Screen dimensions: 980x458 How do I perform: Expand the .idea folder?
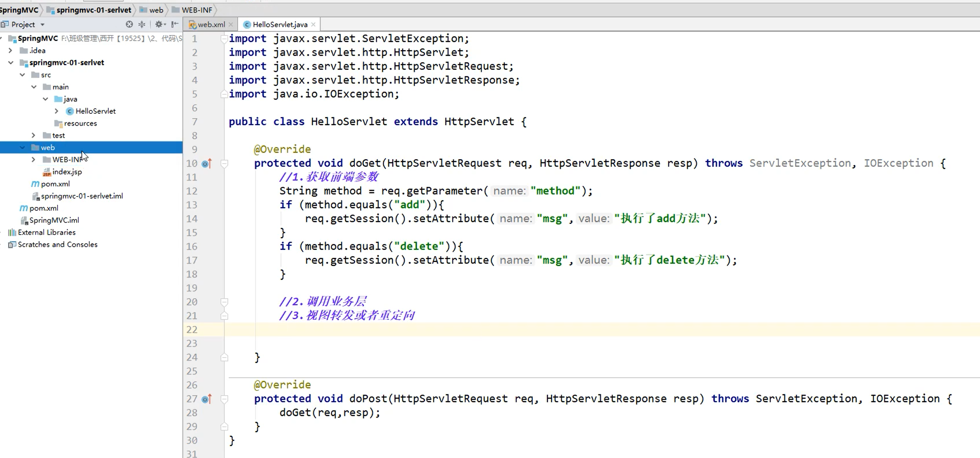point(10,51)
